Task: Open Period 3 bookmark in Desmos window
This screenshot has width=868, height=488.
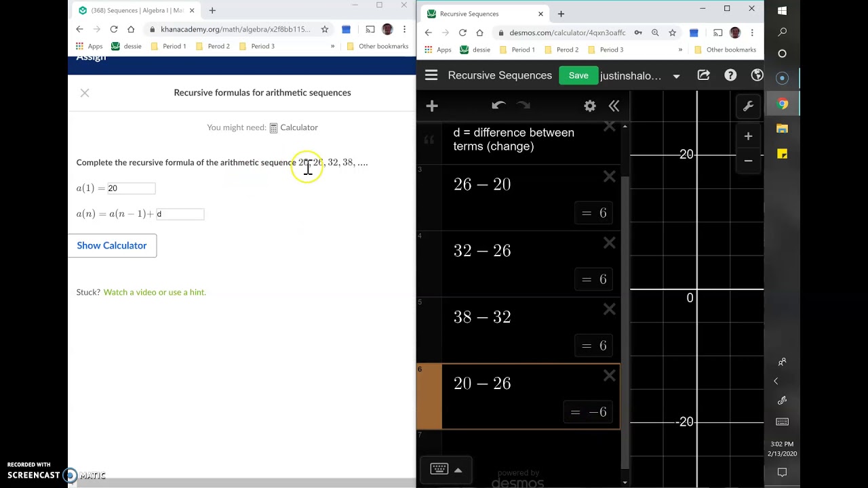Action: 606,49
